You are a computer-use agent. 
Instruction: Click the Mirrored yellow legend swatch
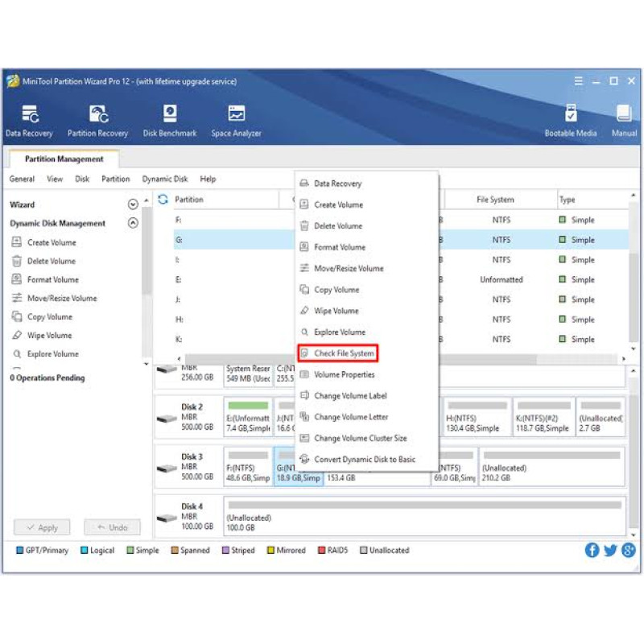[270, 551]
